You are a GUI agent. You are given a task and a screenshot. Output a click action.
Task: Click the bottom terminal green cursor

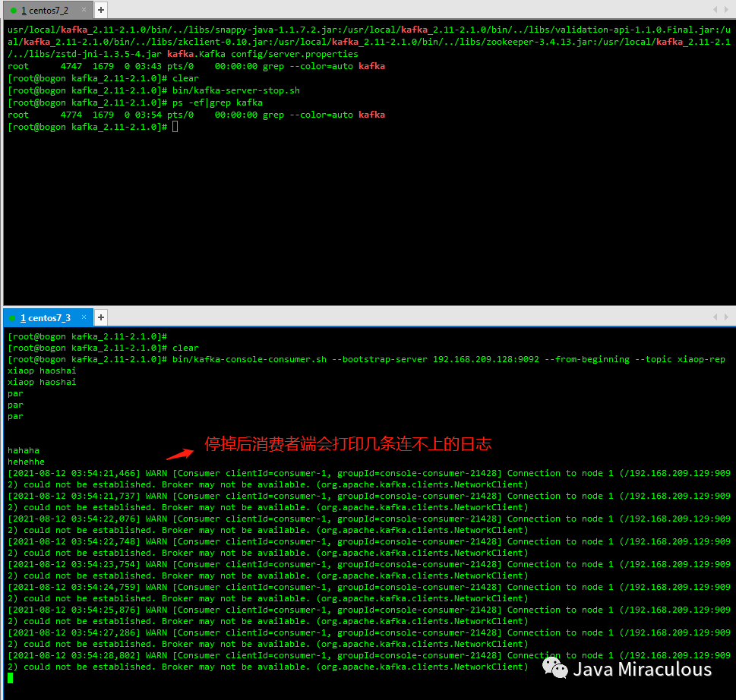11,678
